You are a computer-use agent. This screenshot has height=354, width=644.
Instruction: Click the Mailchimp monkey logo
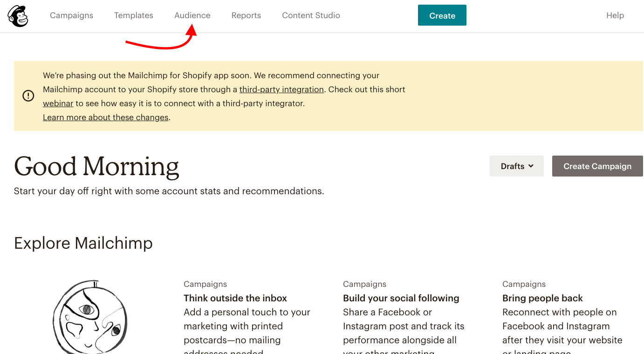[x=18, y=16]
